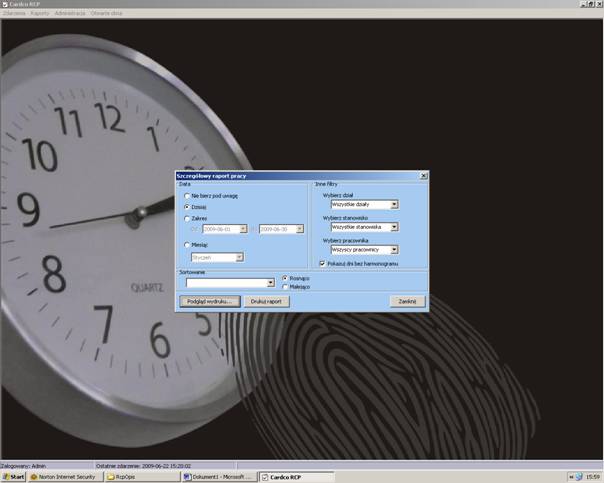This screenshot has height=483, width=604.
Task: Switch to Dokument1 Microsoft Word taskbar item
Action: pyautogui.click(x=219, y=477)
